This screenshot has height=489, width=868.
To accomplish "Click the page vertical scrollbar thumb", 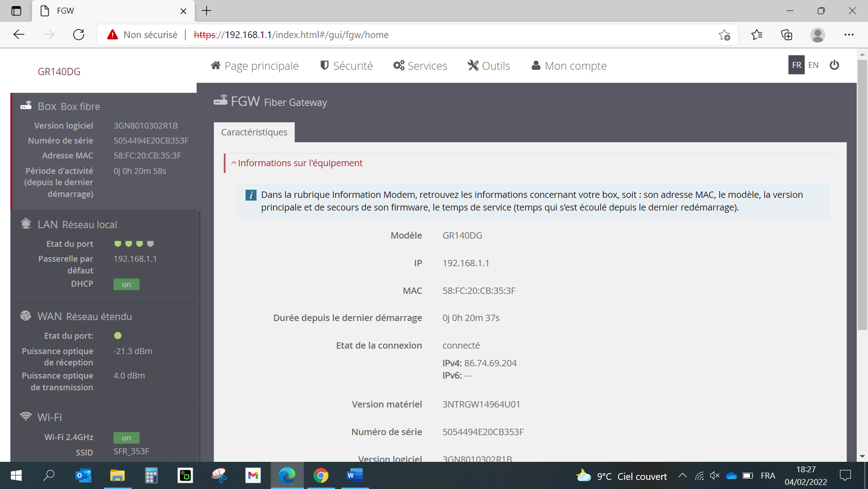I will coord(862,194).
